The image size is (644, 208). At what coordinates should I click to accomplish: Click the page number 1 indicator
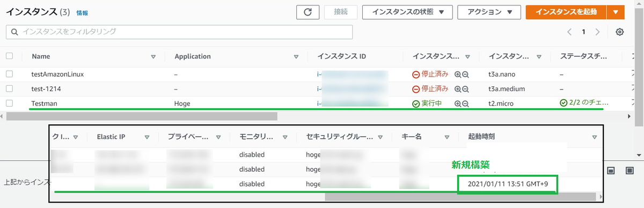584,32
